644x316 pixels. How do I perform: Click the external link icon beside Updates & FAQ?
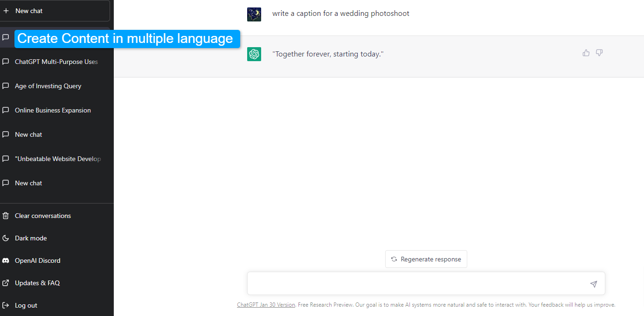point(6,283)
